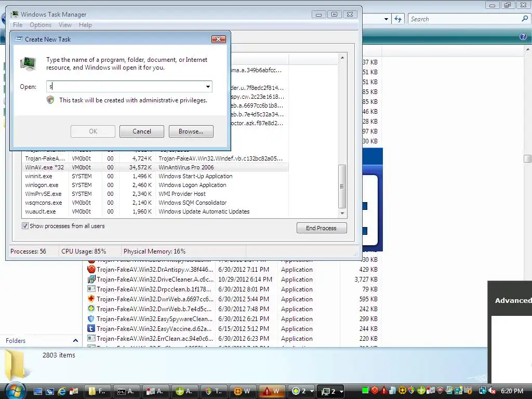
Task: Open Task Manager File menu
Action: point(18,25)
